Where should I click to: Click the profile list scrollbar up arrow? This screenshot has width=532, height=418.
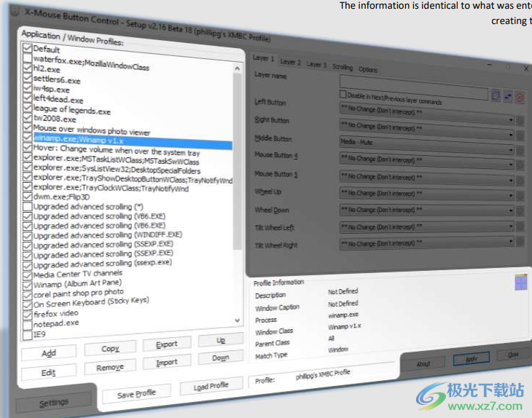[x=238, y=68]
